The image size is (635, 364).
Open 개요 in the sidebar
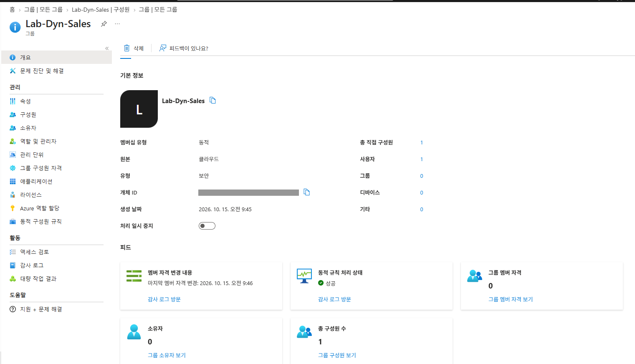(x=57, y=57)
